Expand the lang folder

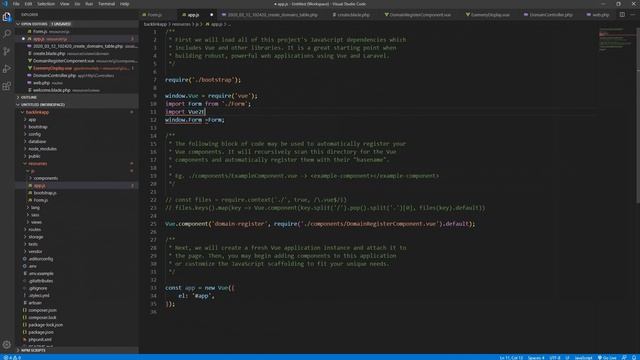point(77,207)
